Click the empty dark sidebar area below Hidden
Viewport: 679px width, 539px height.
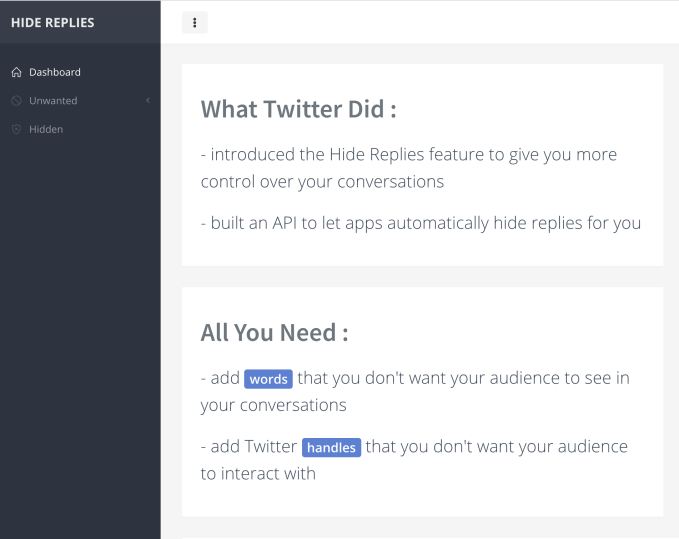point(80,330)
